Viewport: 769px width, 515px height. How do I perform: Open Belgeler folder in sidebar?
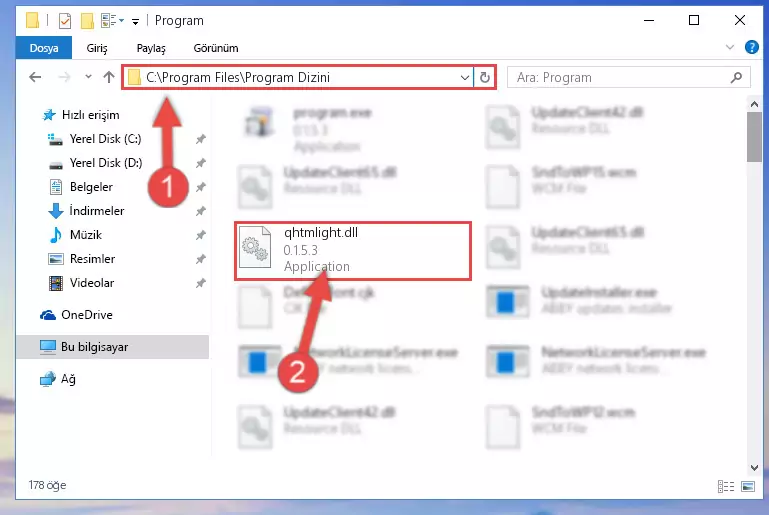91,187
